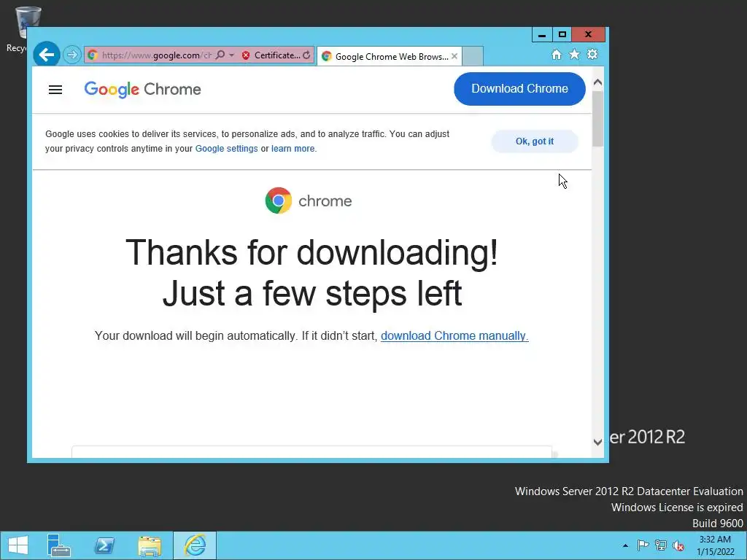Open a new tab with the blank tab button

[473, 56]
